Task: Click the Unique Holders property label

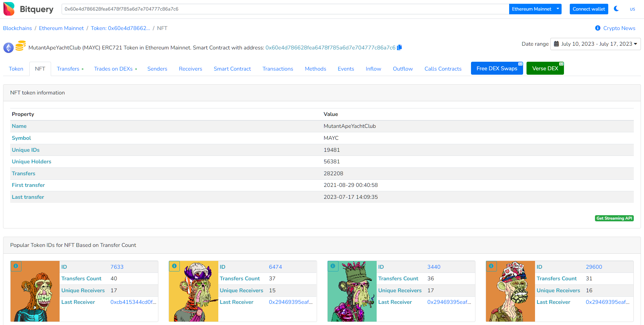Action: pos(31,161)
